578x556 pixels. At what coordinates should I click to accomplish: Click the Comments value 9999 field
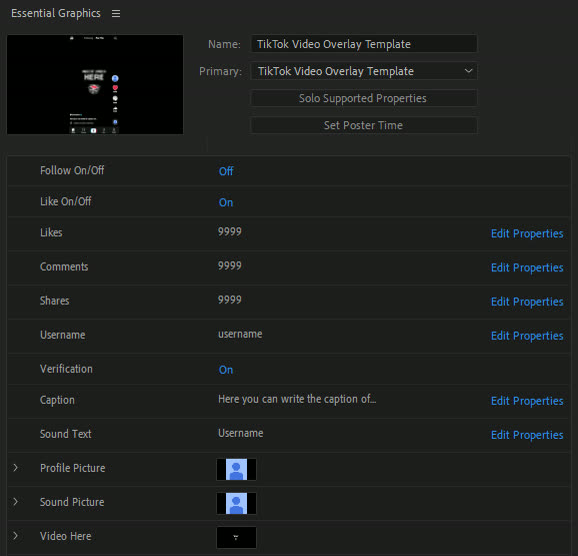[x=230, y=265]
